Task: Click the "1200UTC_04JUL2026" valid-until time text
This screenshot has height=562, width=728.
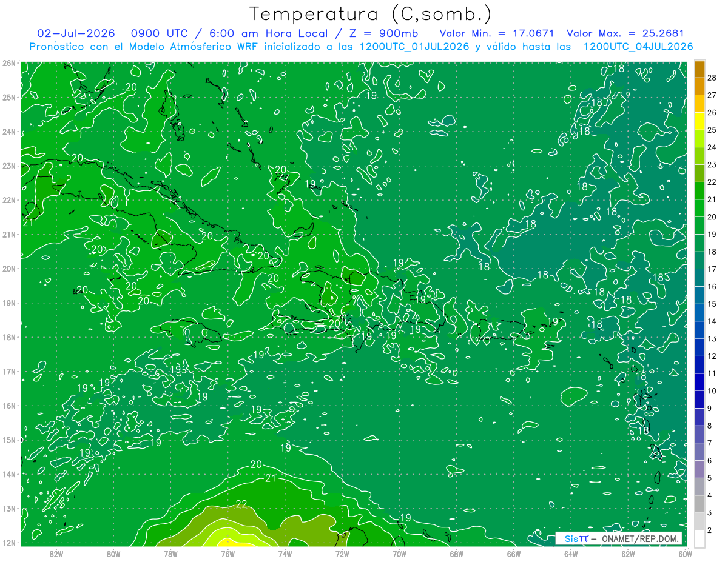Action: point(638,46)
